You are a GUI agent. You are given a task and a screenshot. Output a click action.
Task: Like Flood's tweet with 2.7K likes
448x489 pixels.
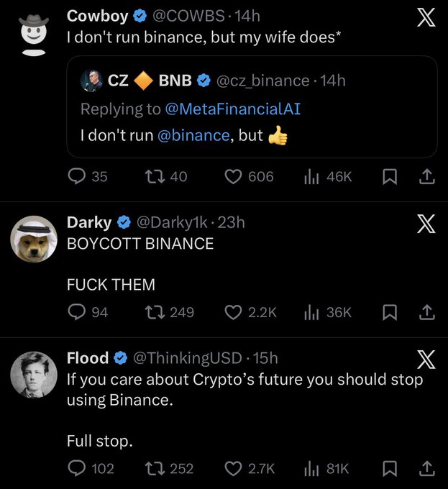[233, 468]
